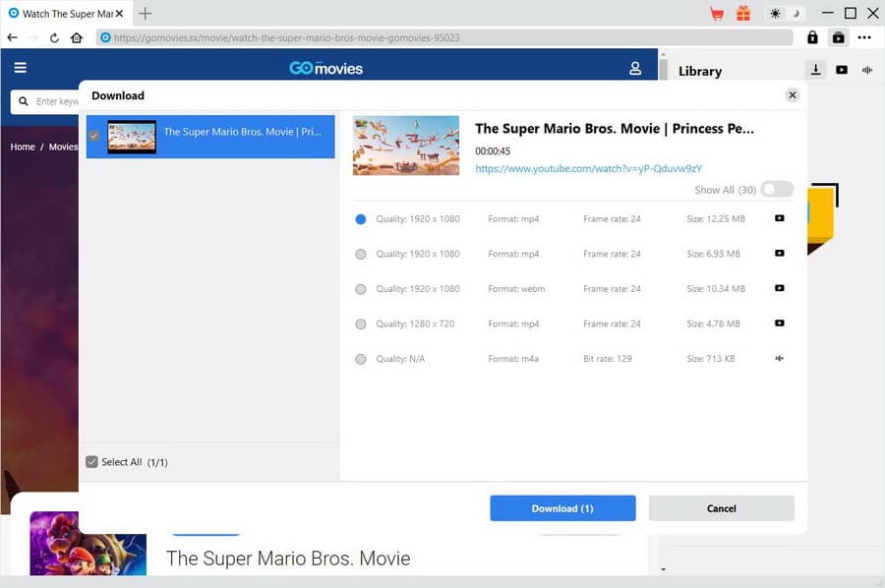This screenshot has height=588, width=885.
Task: Click the page scrollbar down arrow
Action: pyautogui.click(x=663, y=569)
